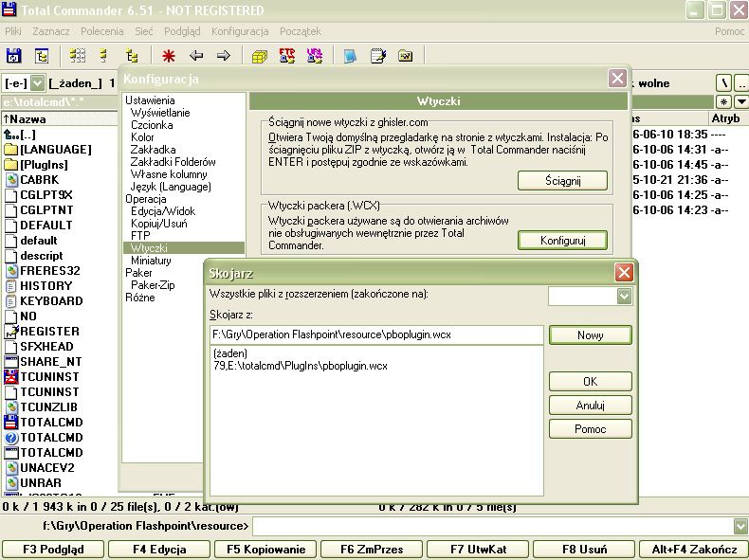Click the Ściągnij button

coord(563,181)
